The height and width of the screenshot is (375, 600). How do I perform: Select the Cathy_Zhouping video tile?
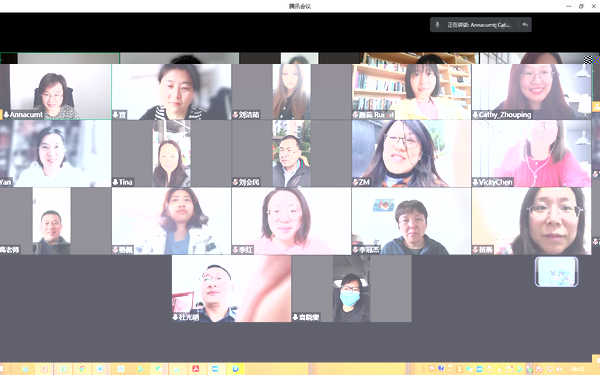(532, 91)
